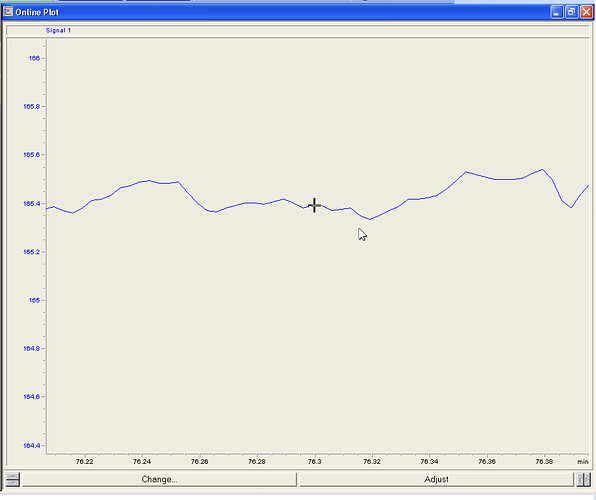
Task: Click the 76.38 time axis label
Action: [x=544, y=462]
